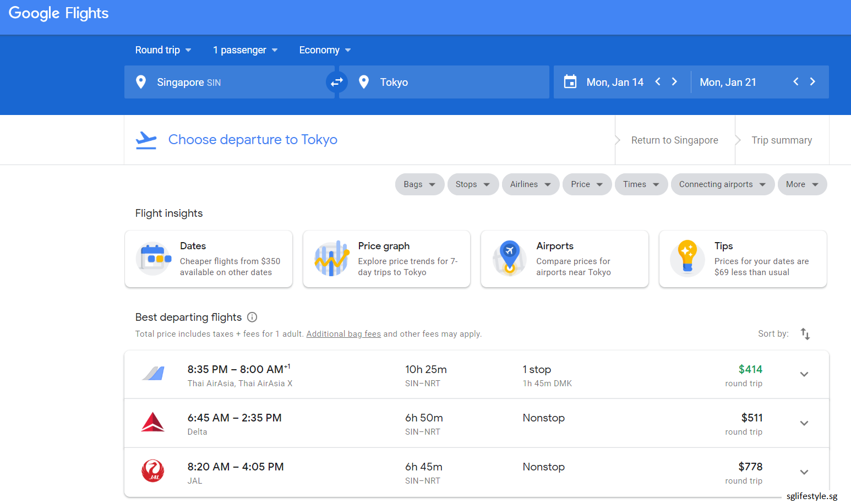
Task: Open the Tips insight card
Action: pos(743,259)
